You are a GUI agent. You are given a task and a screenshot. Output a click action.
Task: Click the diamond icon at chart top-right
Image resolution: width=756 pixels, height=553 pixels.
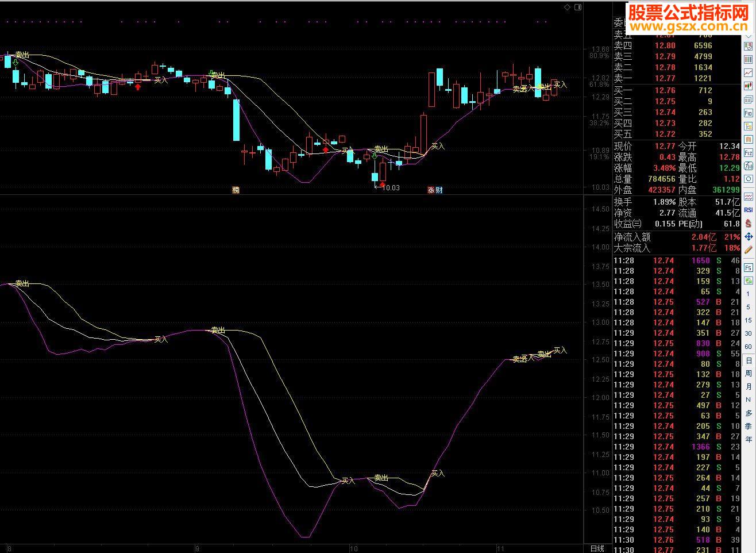pyautogui.click(x=567, y=7)
